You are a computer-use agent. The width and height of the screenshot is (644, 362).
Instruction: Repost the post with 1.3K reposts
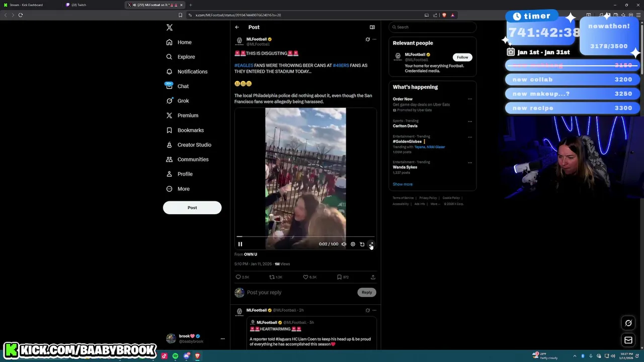tap(272, 277)
